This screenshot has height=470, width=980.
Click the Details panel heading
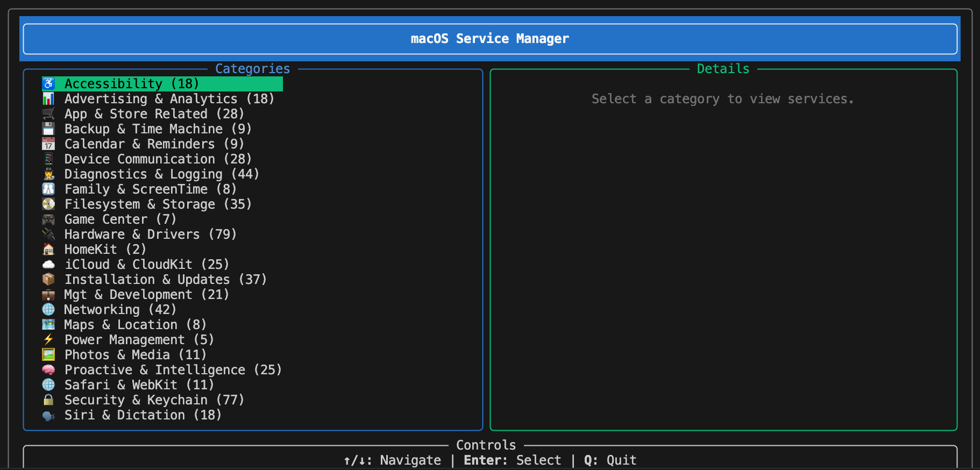723,68
